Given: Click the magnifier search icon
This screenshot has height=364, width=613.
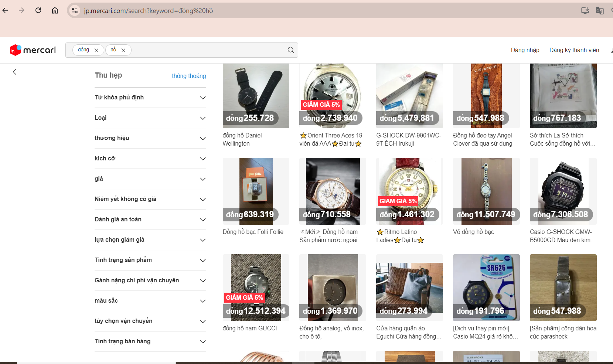Looking at the screenshot, I should [291, 50].
